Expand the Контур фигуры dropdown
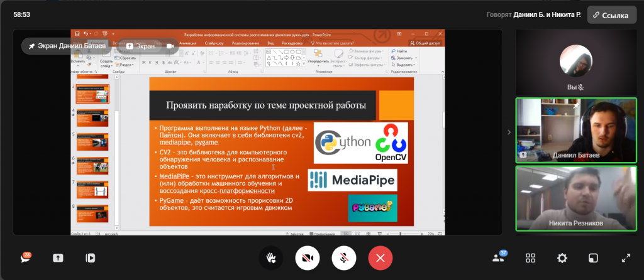This screenshot has width=644, height=280. click(x=365, y=58)
